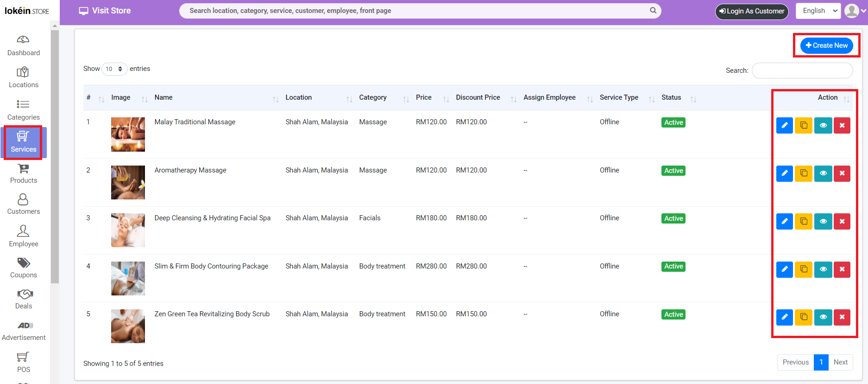Open POS from the sidebar
868x384 pixels.
click(x=23, y=362)
